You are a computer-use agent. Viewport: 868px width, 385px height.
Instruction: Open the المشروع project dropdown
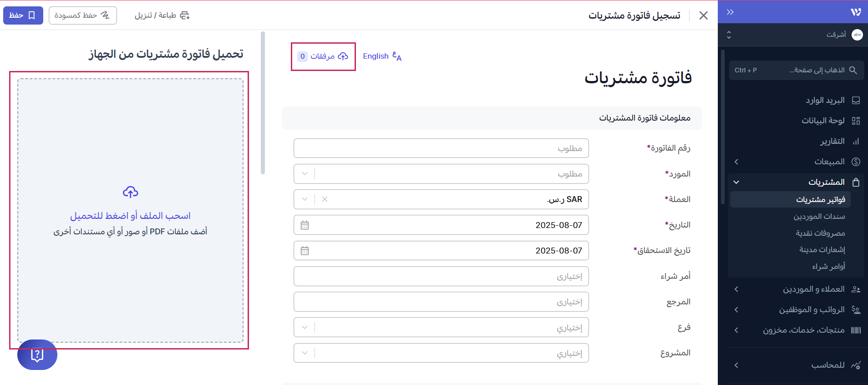(305, 353)
